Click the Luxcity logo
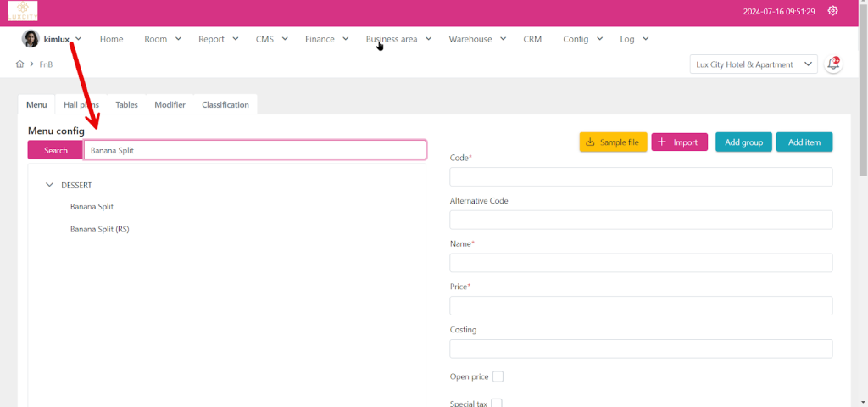 click(23, 12)
